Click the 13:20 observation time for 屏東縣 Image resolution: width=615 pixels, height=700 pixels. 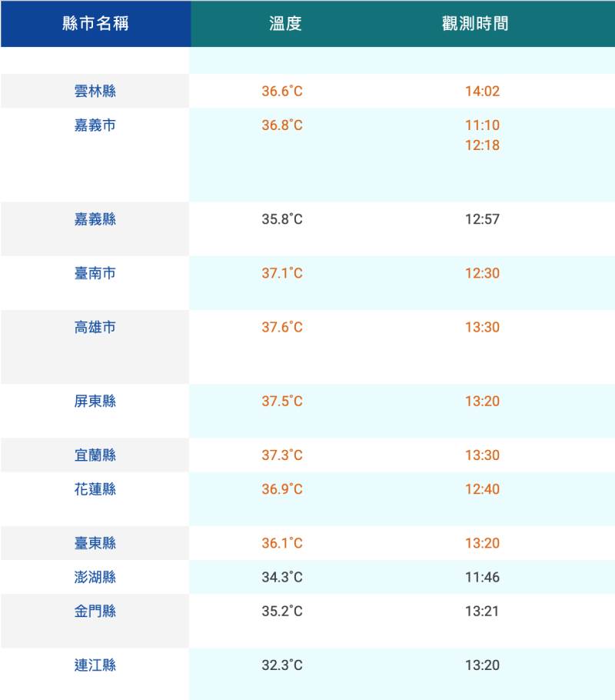(483, 401)
